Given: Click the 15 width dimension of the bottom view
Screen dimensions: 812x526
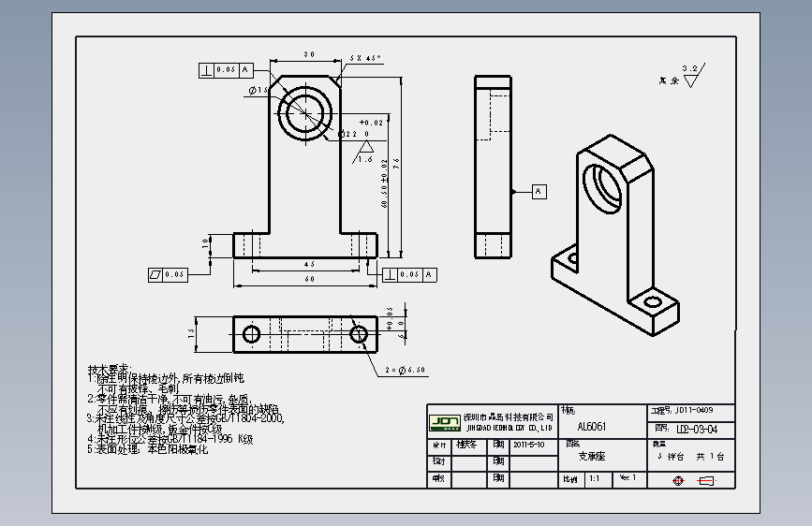Looking at the screenshot, I should click(191, 334).
